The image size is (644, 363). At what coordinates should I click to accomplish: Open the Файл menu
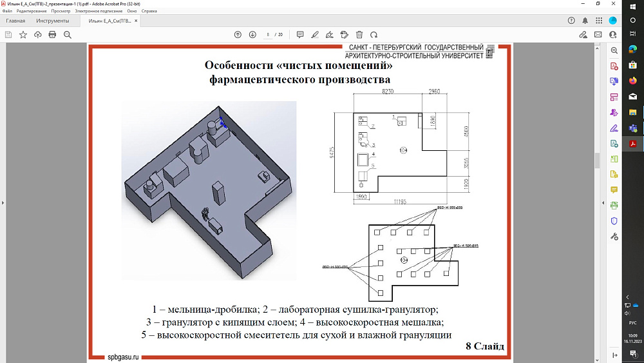(7, 11)
